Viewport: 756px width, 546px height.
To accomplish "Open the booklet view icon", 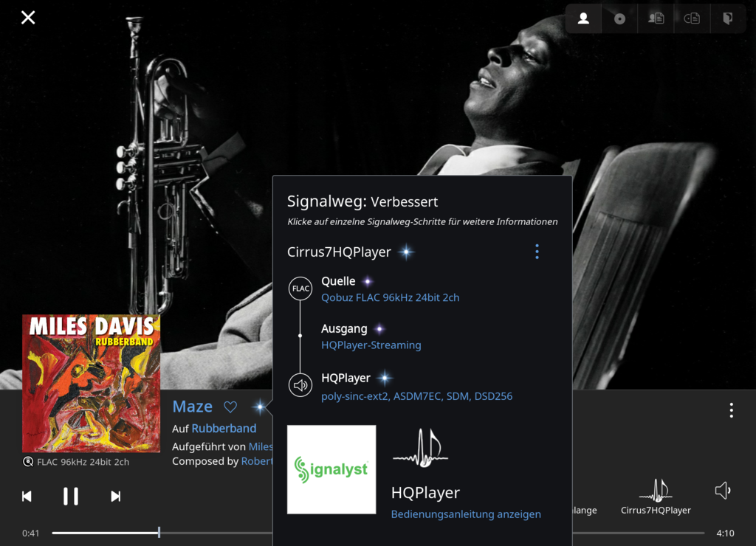I will (x=728, y=19).
